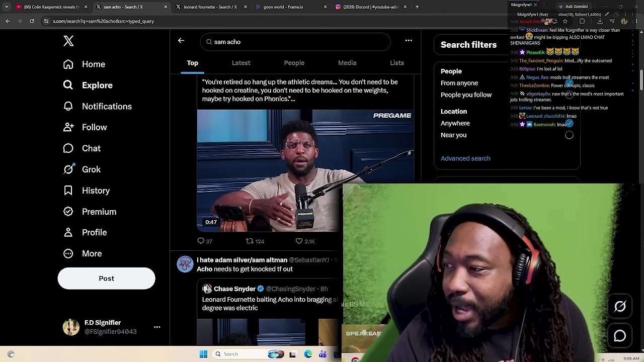Expand the More sidebar menu

[83, 253]
